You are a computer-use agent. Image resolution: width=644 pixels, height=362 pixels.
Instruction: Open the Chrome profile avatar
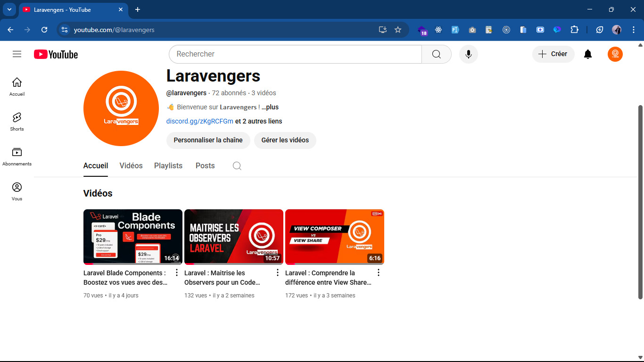point(617,30)
